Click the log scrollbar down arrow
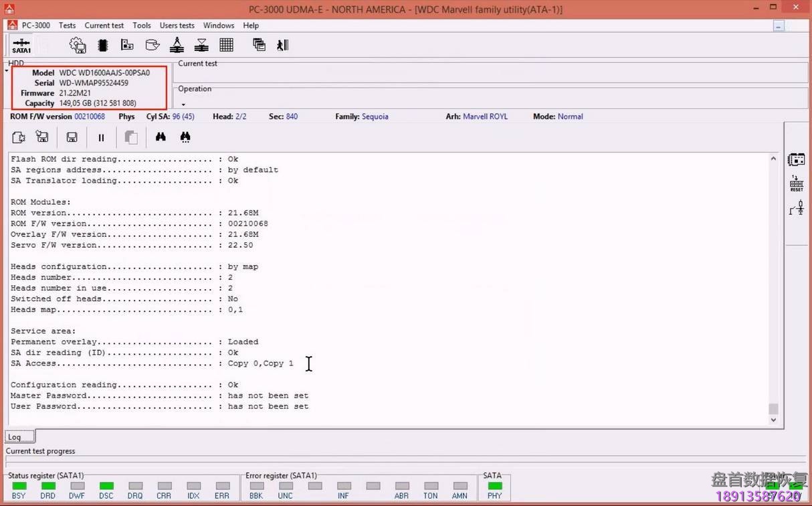The height and width of the screenshot is (506, 812). click(773, 420)
